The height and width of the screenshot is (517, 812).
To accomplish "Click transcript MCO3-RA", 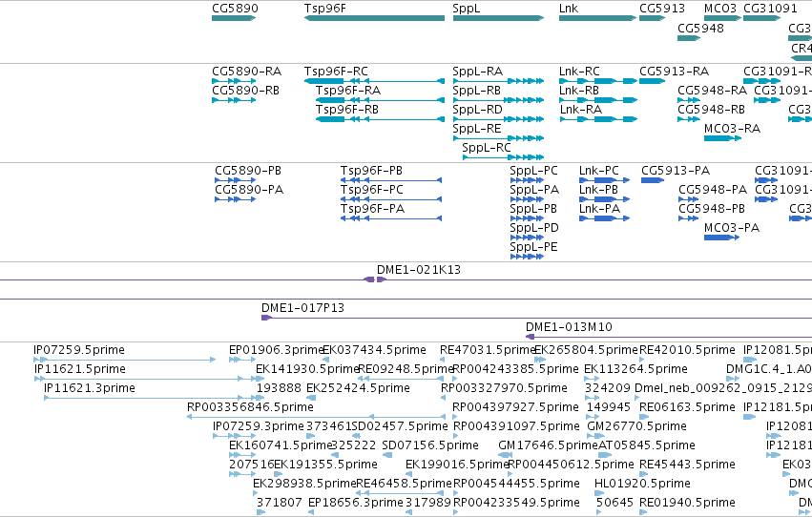I will pyautogui.click(x=722, y=138).
